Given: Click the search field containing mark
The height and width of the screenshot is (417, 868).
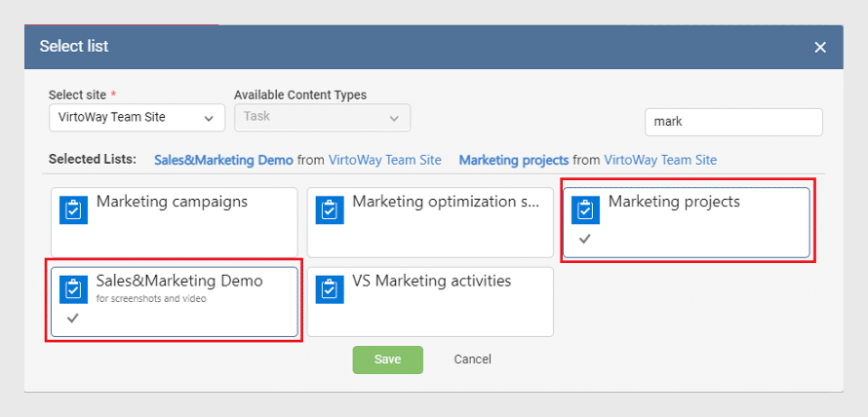Looking at the screenshot, I should click(x=733, y=122).
